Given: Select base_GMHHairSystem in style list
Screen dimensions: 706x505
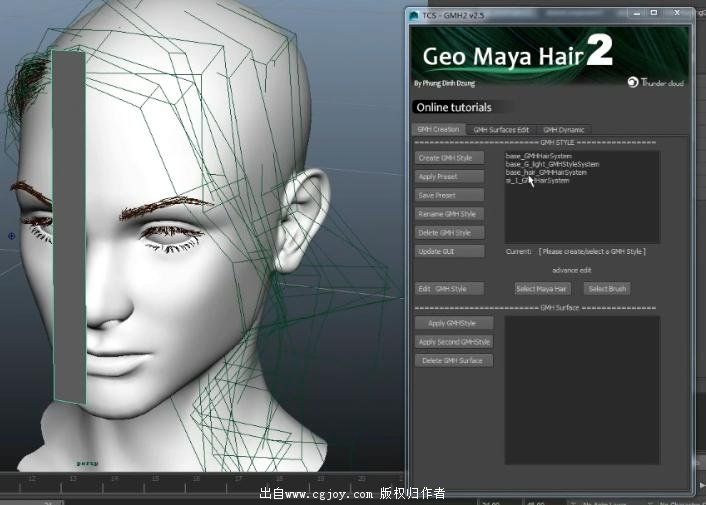Looking at the screenshot, I should pyautogui.click(x=539, y=157).
